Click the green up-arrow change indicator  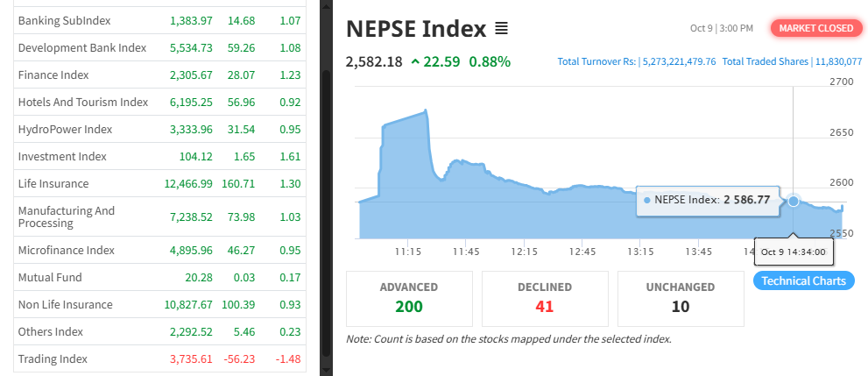[414, 61]
